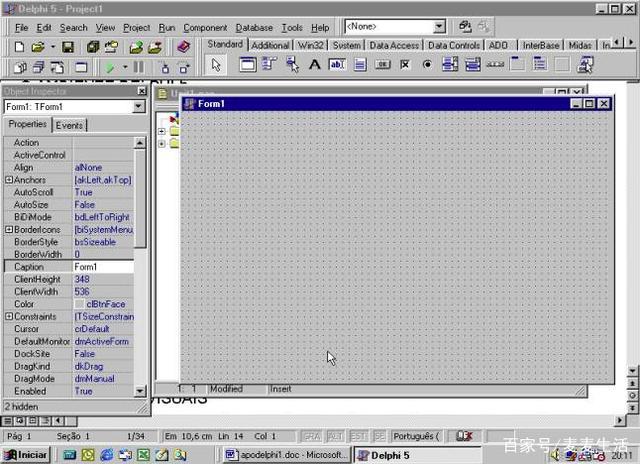
Task: Select the MainMenu component in the palette
Action: pyautogui.click(x=270, y=64)
